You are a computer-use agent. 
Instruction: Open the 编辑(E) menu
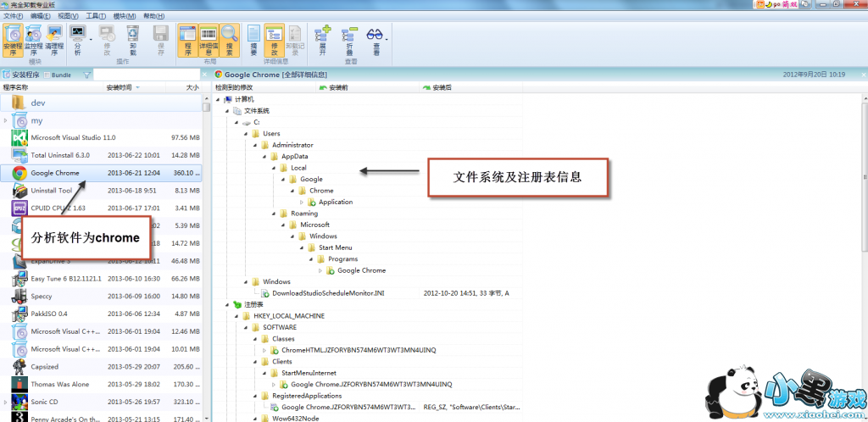[x=40, y=15]
